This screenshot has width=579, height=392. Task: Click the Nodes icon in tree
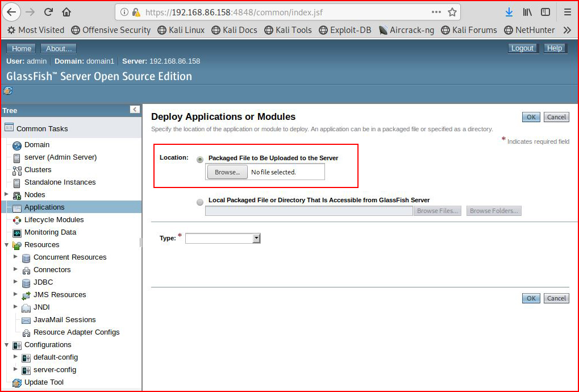(x=17, y=195)
